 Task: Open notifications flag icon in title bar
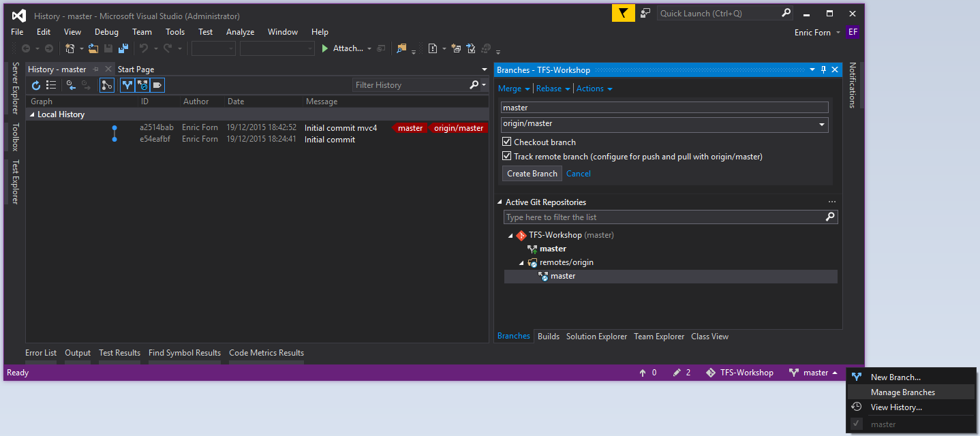623,13
